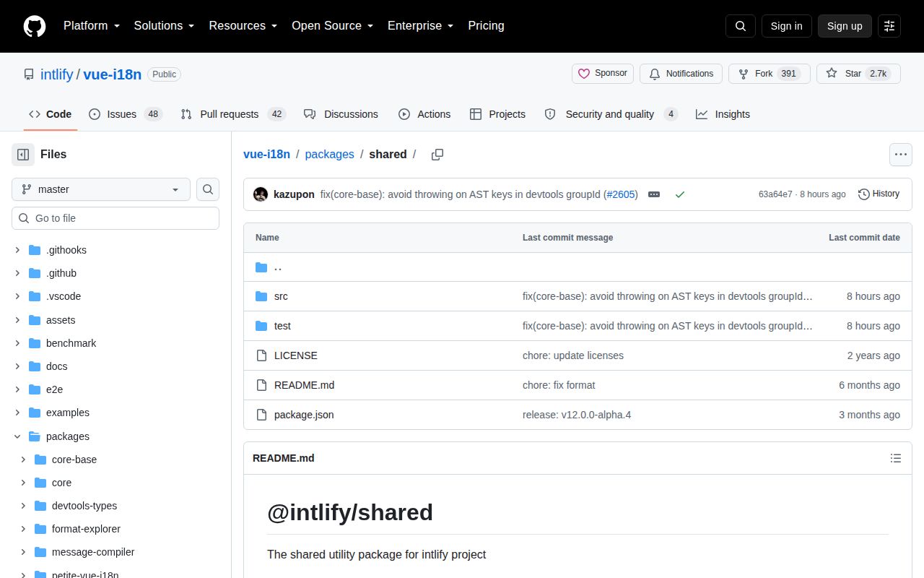Click the Sign in button
Viewport: 924px width, 578px height.
click(786, 26)
